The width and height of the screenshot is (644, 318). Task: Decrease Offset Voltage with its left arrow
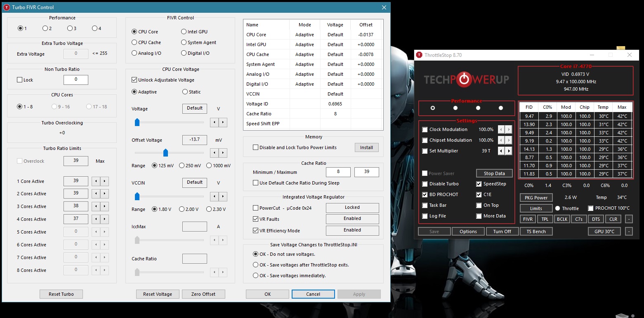215,153
